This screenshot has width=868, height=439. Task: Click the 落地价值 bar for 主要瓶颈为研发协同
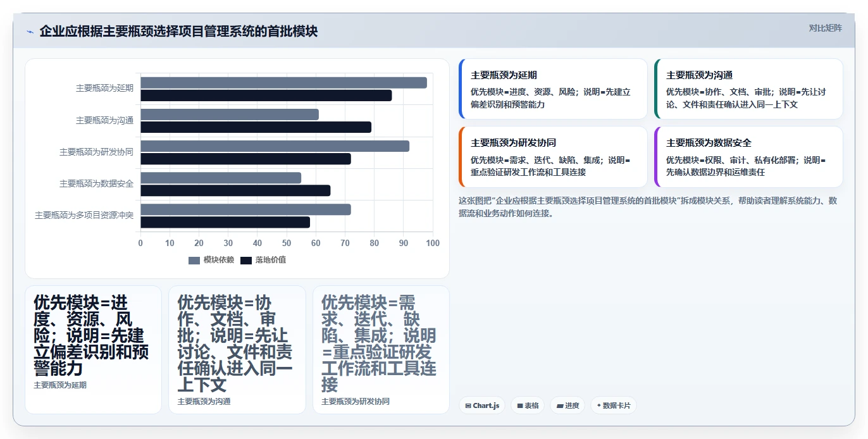245,159
